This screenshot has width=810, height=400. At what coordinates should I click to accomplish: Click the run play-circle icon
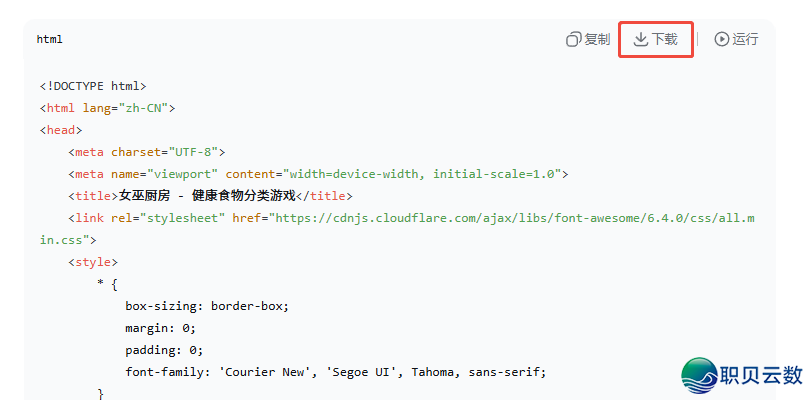tap(722, 39)
